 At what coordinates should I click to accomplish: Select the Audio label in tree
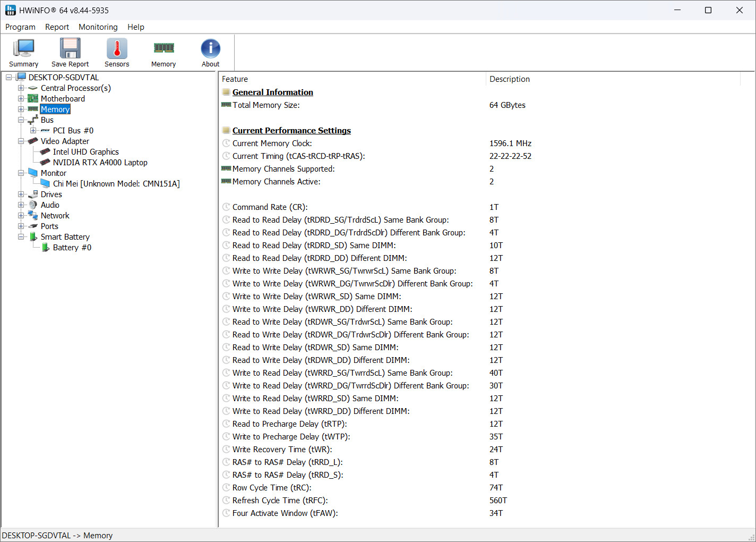(50, 205)
